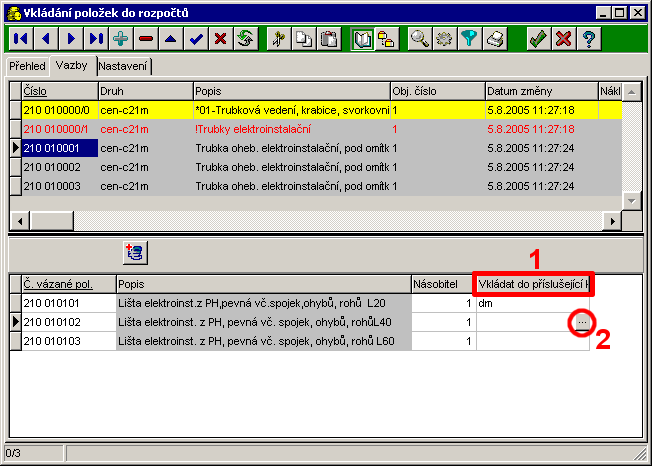Apply the filter funnel icon

[470, 39]
